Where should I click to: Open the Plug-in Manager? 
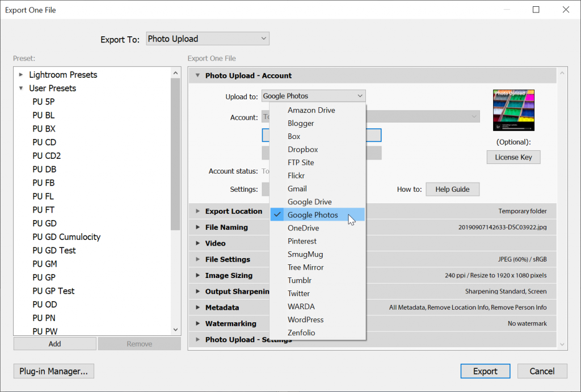click(53, 371)
